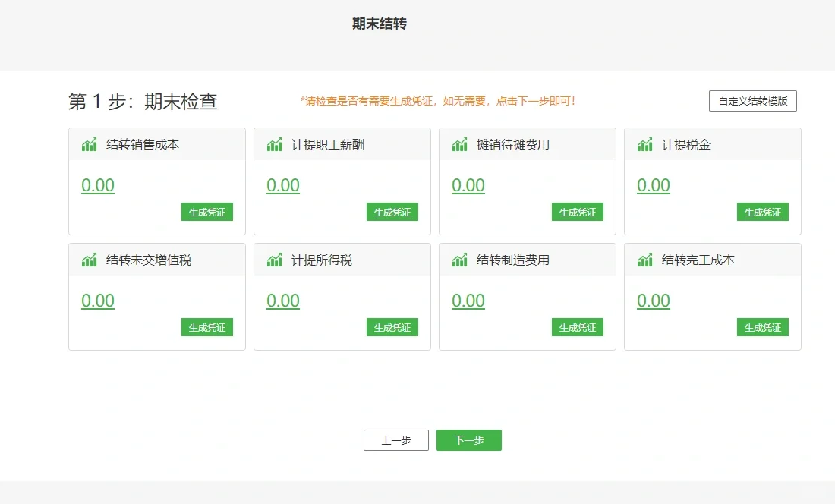Viewport: 835px width, 504px height.
Task: Open the 0.00 amount under 结转完工成本
Action: point(653,300)
